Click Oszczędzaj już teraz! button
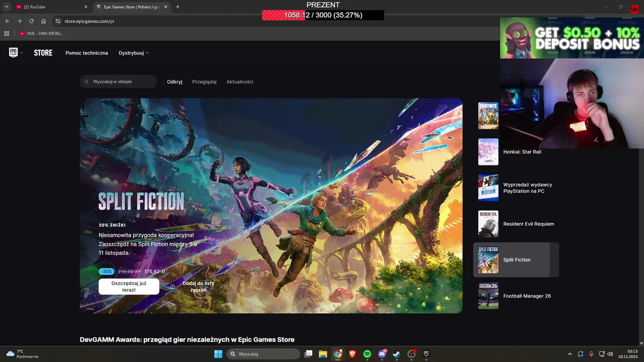This screenshot has width=644, height=362. tap(129, 287)
